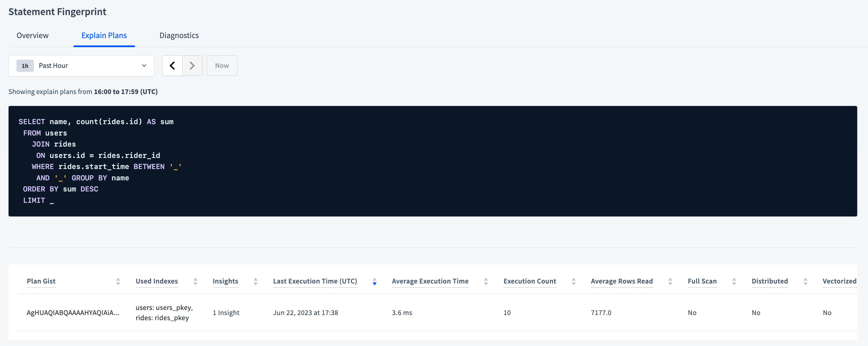868x346 pixels.
Task: Sort by Insights column arrows
Action: (255, 281)
